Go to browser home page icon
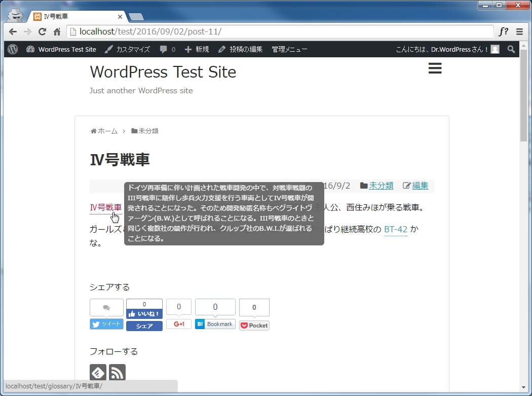 tap(57, 31)
